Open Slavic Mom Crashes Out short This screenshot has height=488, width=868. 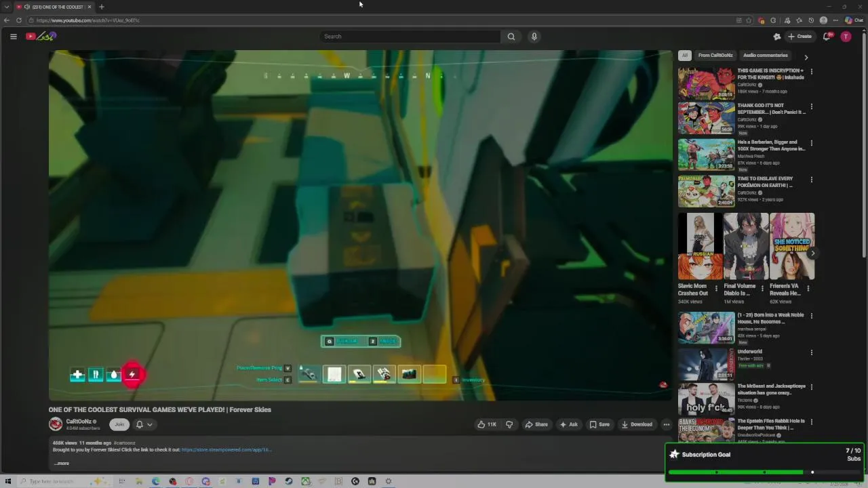[x=700, y=246]
